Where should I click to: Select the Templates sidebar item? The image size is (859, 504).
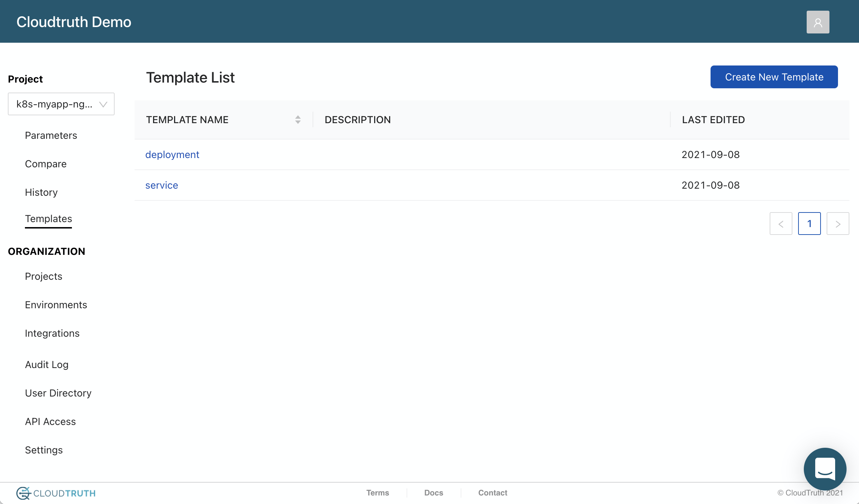pyautogui.click(x=48, y=219)
